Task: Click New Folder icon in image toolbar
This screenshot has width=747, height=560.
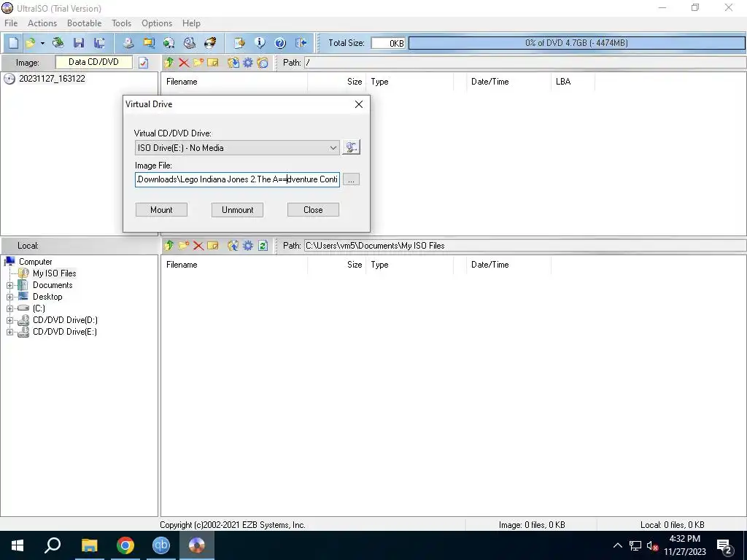Action: click(x=198, y=63)
